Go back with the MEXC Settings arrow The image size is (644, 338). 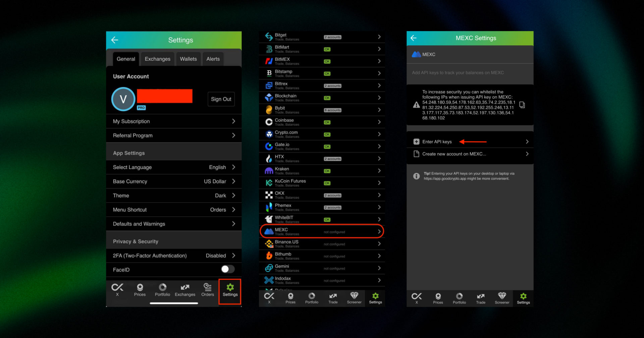[x=413, y=38]
